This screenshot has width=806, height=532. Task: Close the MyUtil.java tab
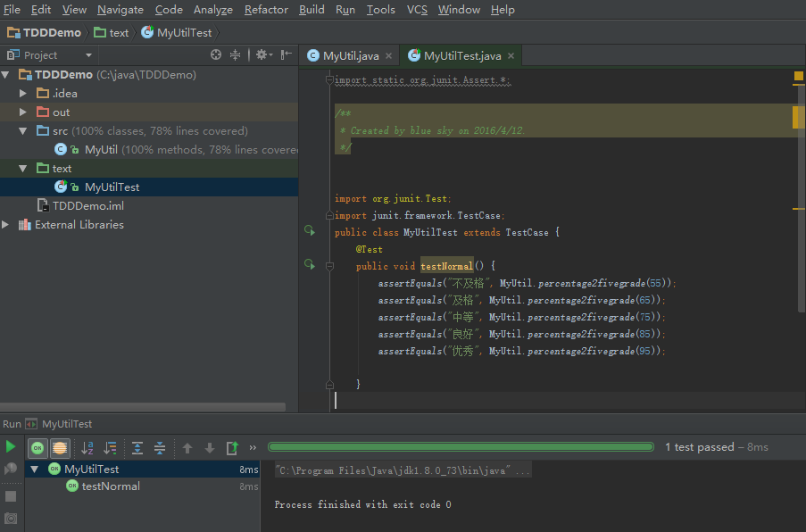(388, 55)
